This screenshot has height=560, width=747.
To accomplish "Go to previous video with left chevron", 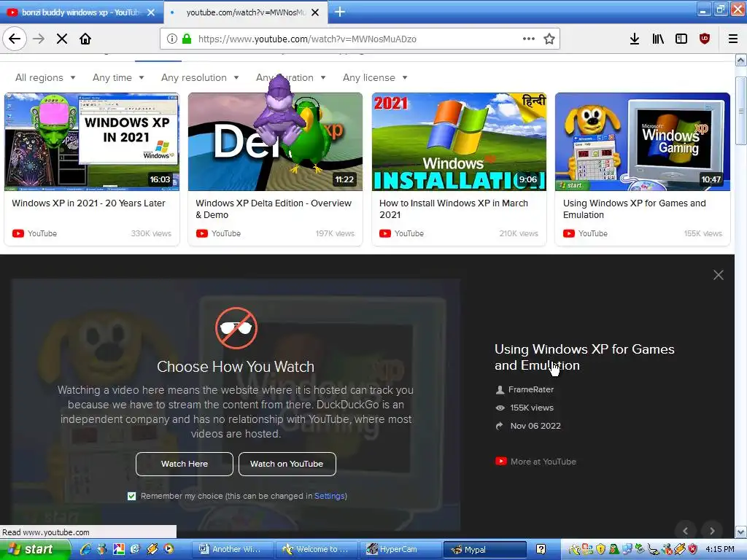I will (686, 531).
